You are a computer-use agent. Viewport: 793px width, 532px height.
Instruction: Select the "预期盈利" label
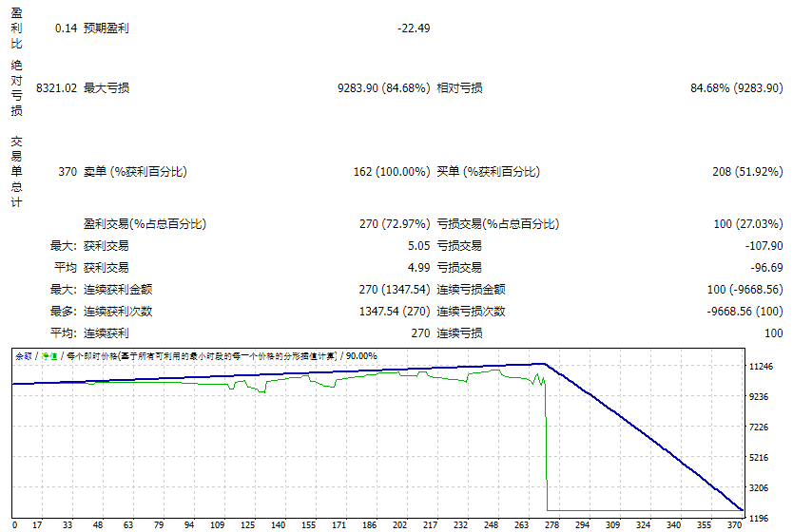[x=106, y=28]
